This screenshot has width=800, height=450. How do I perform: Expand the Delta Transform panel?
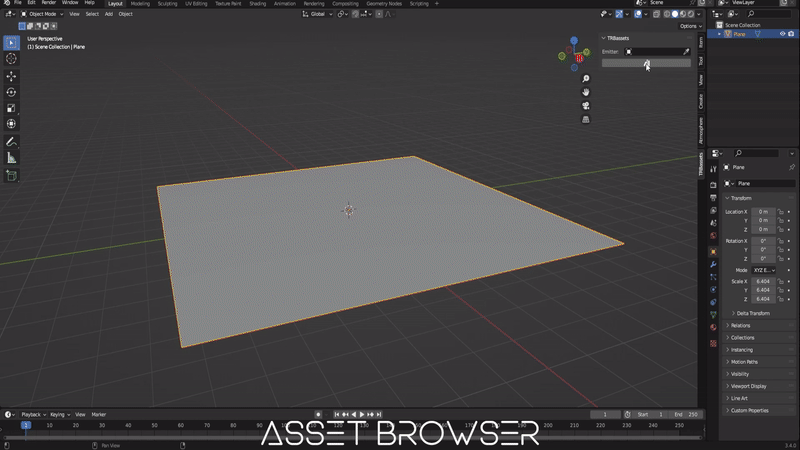753,313
